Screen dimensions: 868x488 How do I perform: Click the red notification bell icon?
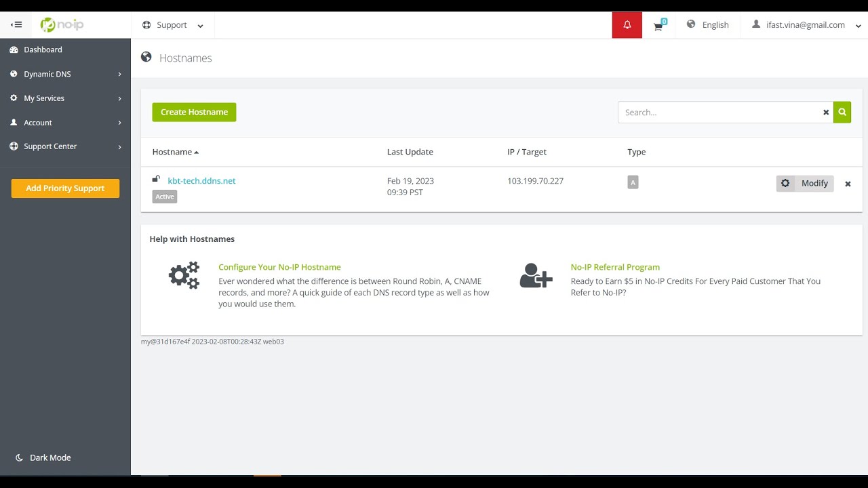click(x=627, y=25)
